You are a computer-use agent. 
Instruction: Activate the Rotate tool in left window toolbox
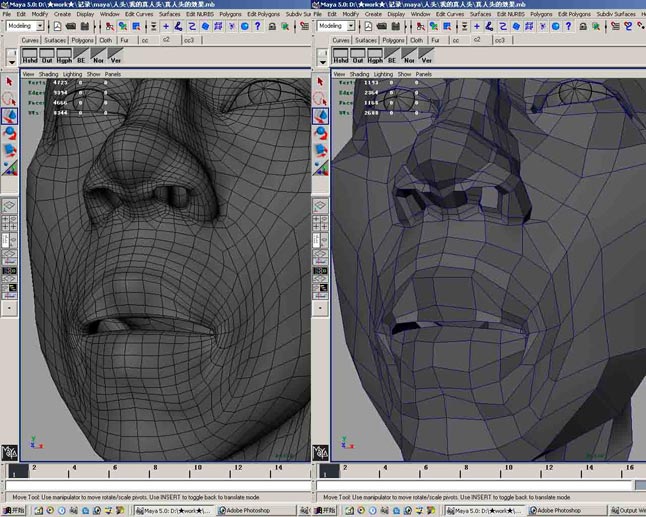pos(9,133)
